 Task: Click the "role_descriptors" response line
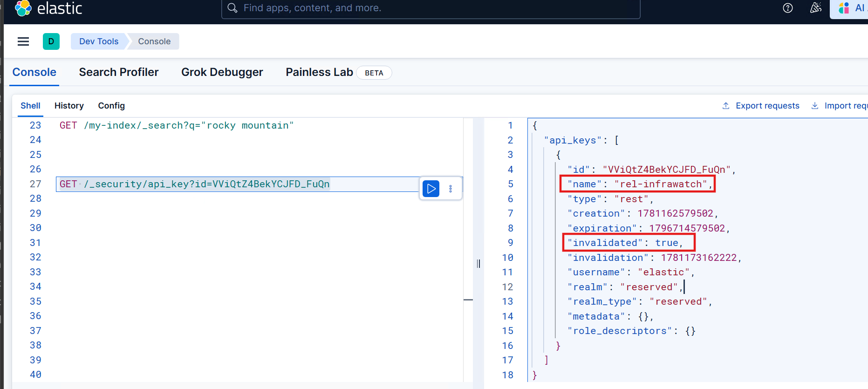631,331
